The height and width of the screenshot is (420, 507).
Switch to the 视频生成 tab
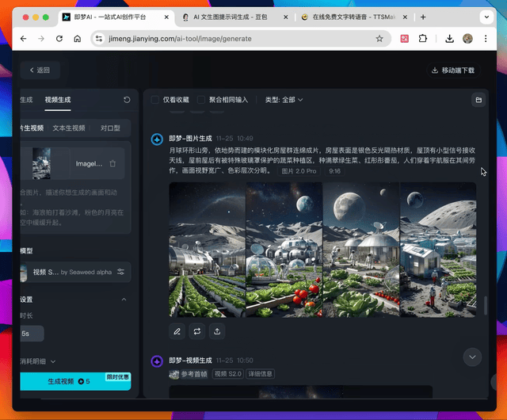tap(58, 100)
